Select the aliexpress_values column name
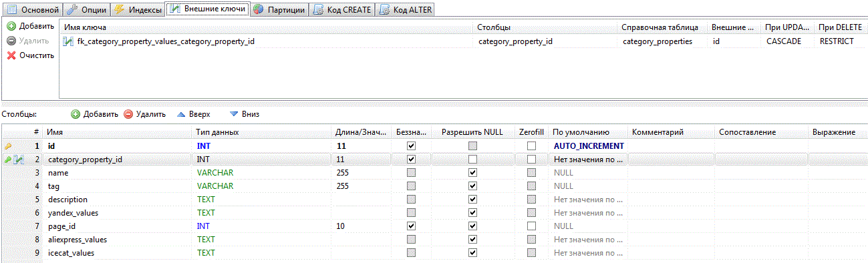Viewport: 868px width, 263px height. [78, 240]
